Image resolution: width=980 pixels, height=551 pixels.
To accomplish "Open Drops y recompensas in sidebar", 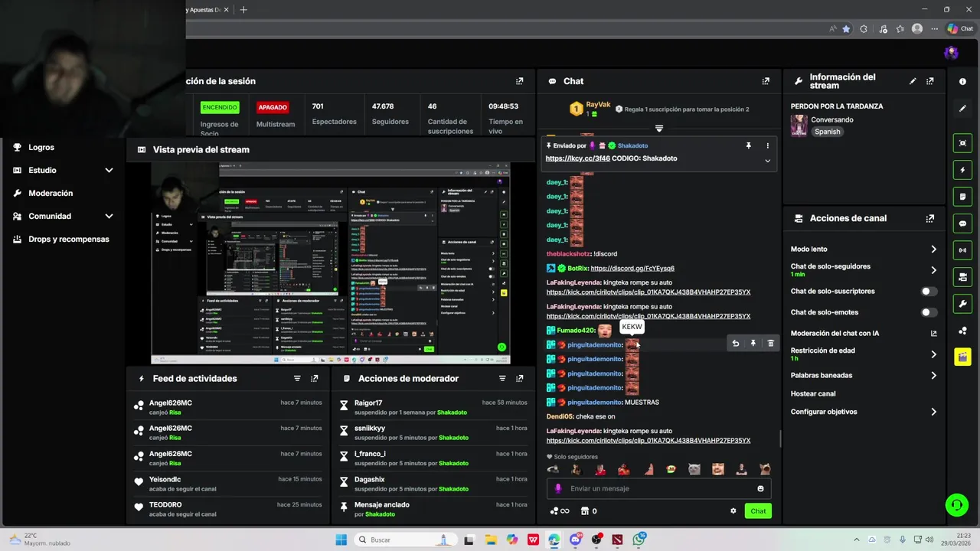I will tap(69, 239).
